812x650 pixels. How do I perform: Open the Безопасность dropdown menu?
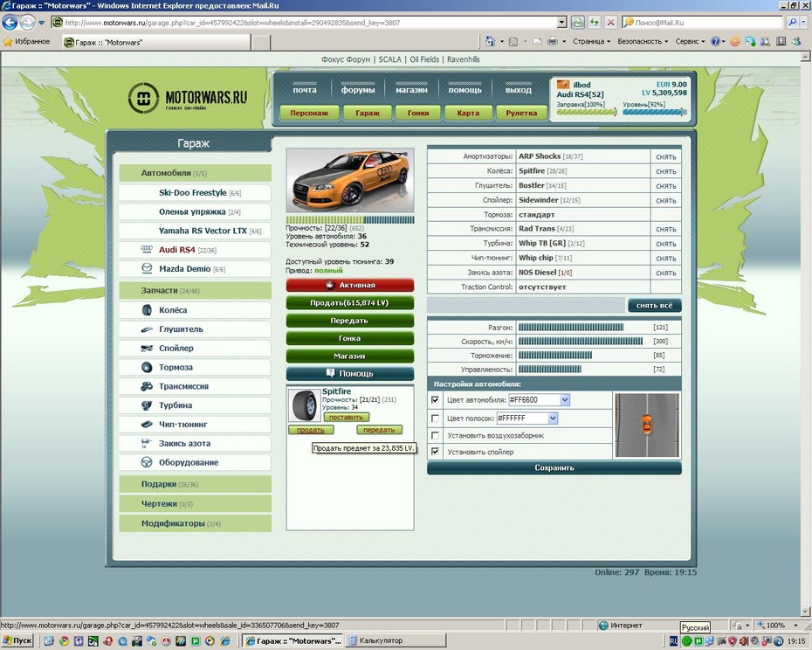(x=643, y=41)
